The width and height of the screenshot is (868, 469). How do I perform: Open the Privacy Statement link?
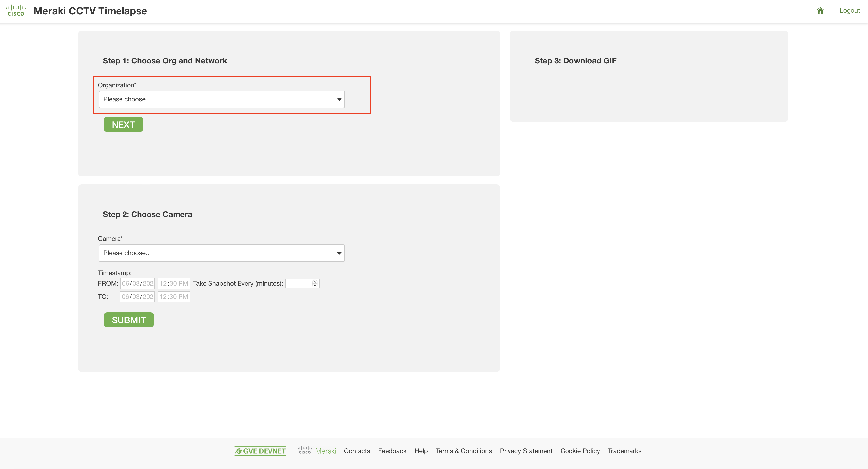tap(526, 451)
